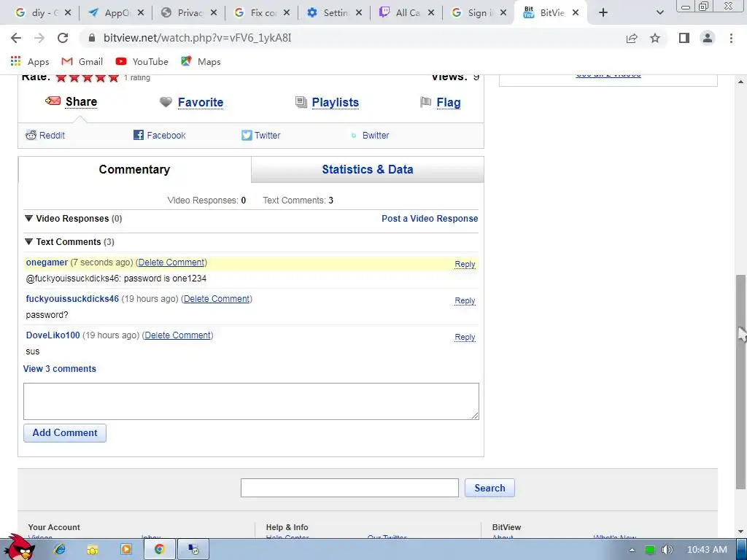The width and height of the screenshot is (747, 560).
Task: Reply to onegamer's comment
Action: [x=465, y=264]
